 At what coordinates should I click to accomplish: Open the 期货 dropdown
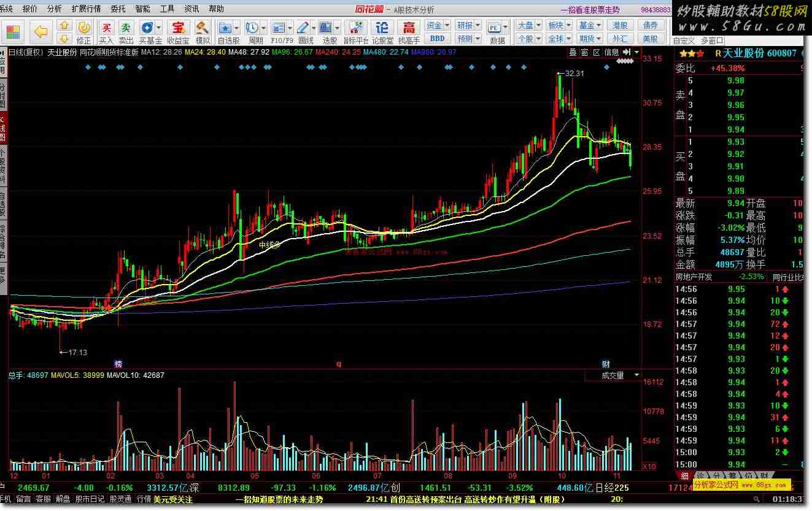tap(590, 39)
